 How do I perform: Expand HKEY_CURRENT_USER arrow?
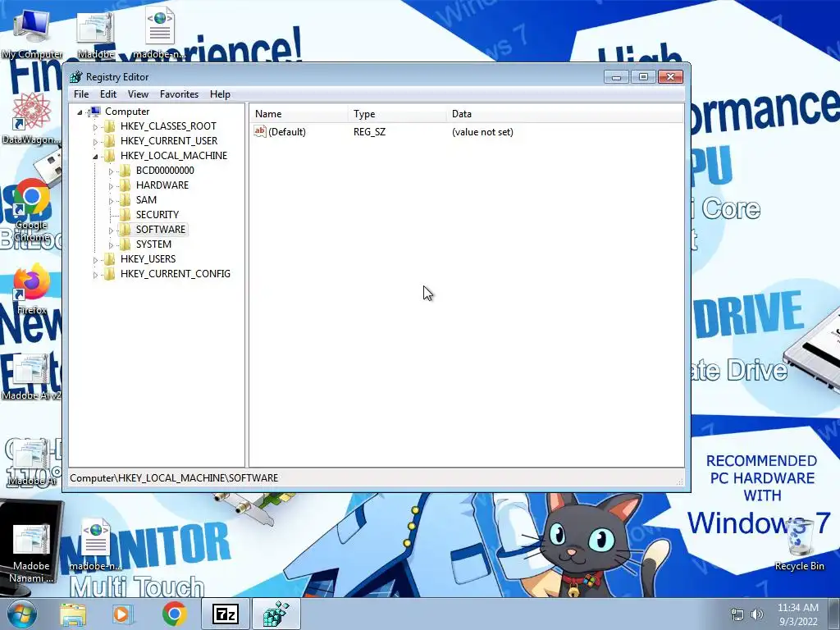coord(95,141)
